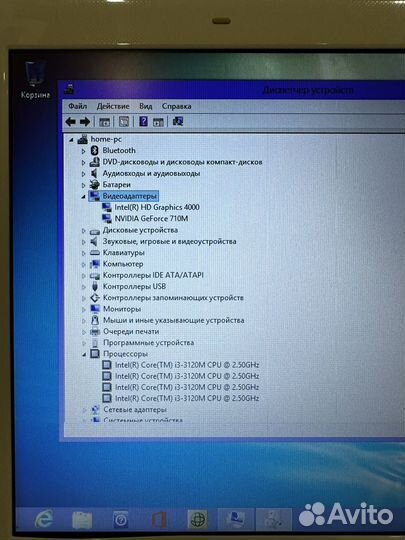This screenshot has height=540, width=405.
Task: Expand the Дисковые устройства node
Action: coord(83,230)
